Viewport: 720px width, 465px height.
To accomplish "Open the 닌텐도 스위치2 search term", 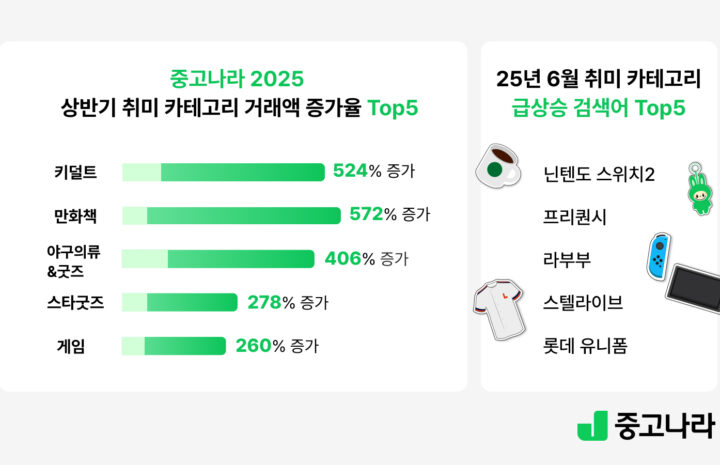I will pos(599,174).
